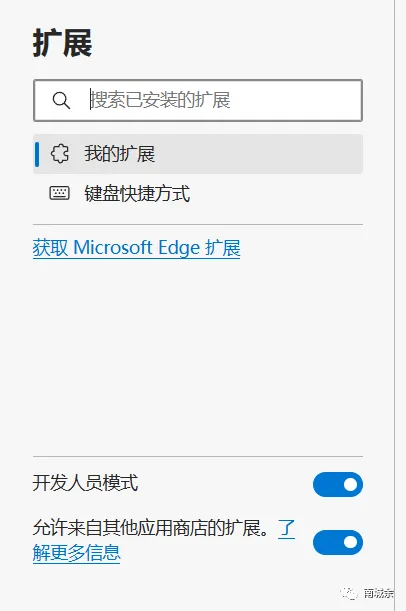Click the WeChat watermark icon at bottom
Image resolution: width=406 pixels, height=611 pixels.
(x=349, y=593)
